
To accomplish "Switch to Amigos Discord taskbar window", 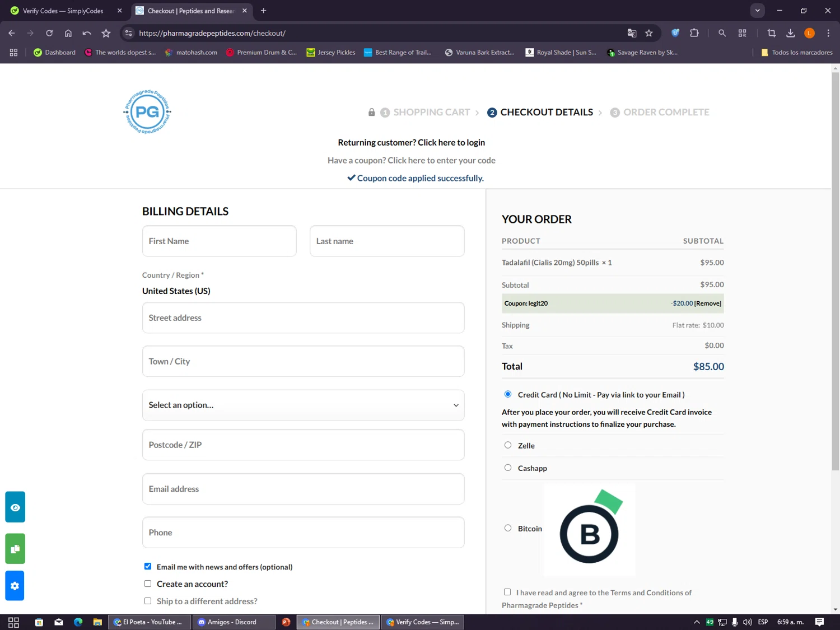I will pos(234,622).
